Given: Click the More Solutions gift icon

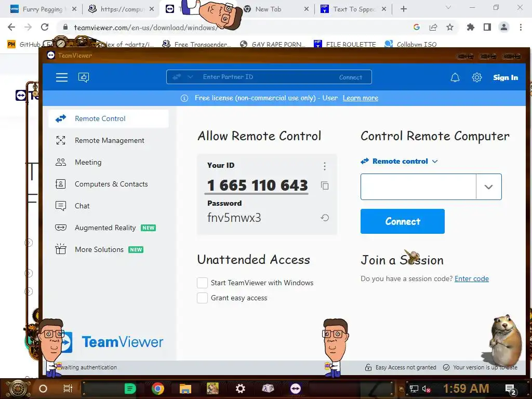Looking at the screenshot, I should click(x=61, y=249).
